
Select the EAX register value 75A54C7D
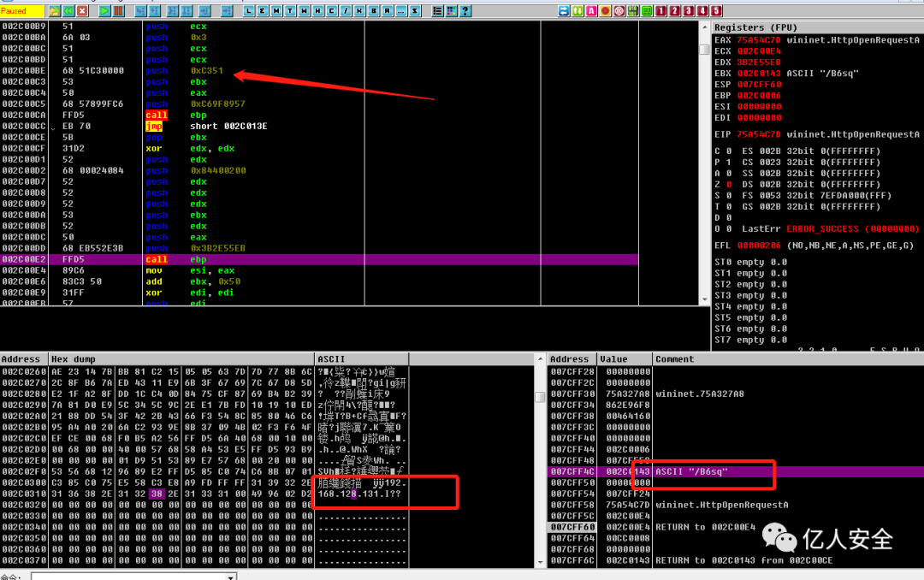click(x=758, y=40)
